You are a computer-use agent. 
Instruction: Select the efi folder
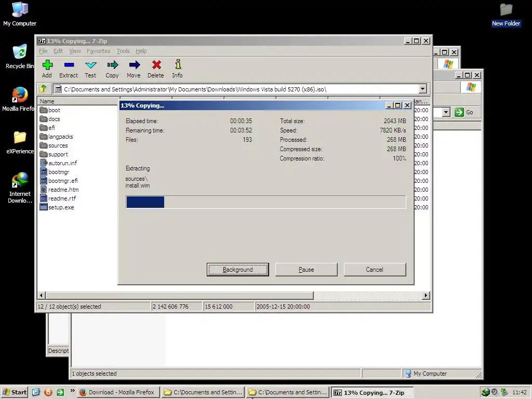click(47, 128)
